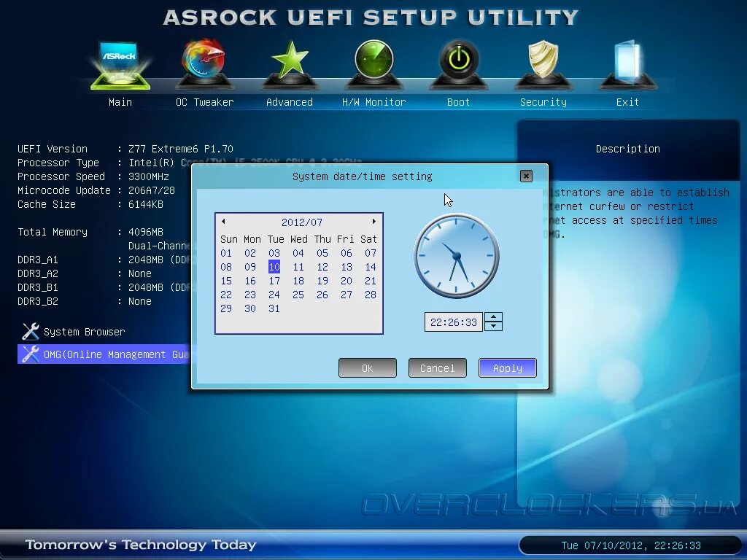Click the Total Memory 4096MB value
The width and height of the screenshot is (747, 560).
click(x=146, y=232)
